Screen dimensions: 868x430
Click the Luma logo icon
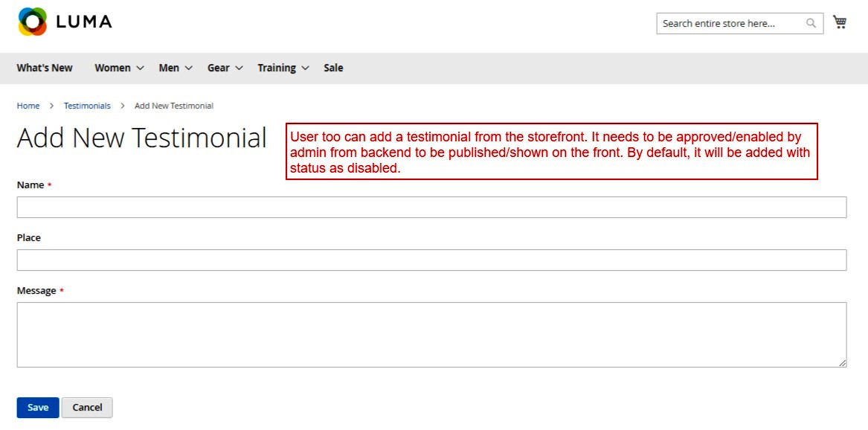click(x=33, y=22)
